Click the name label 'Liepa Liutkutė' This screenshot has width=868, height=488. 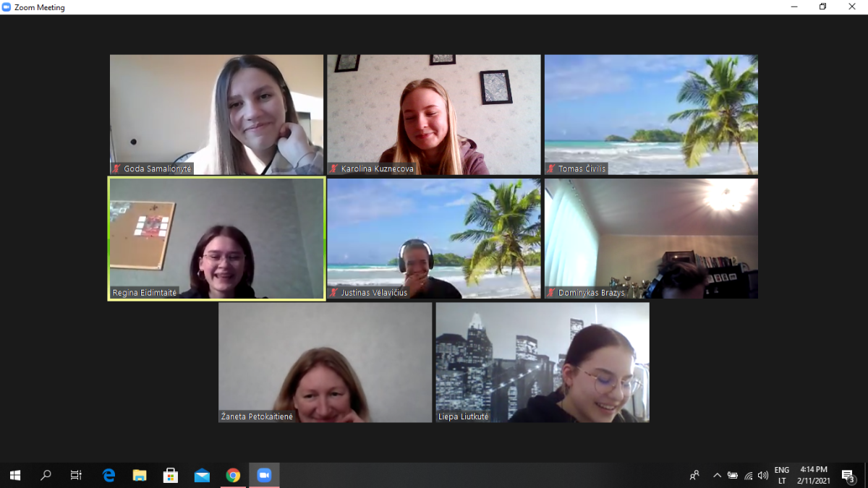[x=464, y=417]
